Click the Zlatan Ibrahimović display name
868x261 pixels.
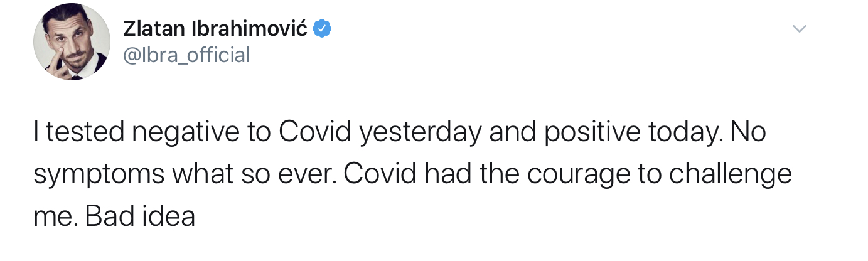215,28
